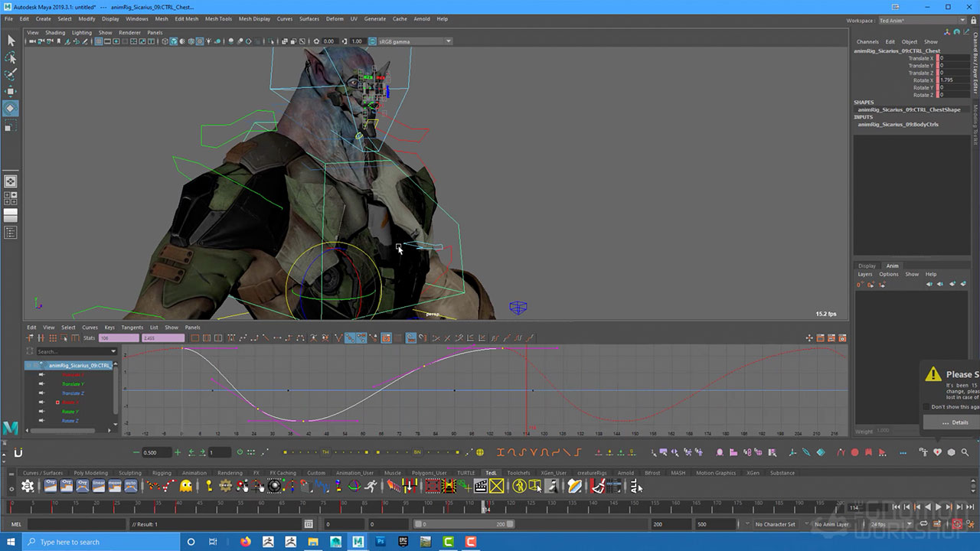The width and height of the screenshot is (980, 551).
Task: Check the 'Don't show this again' checkbox
Action: click(926, 407)
